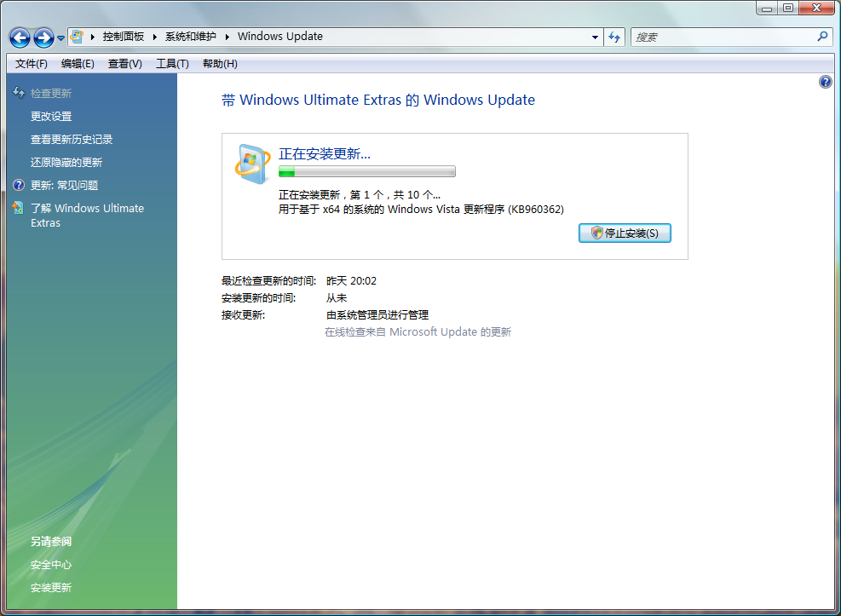The height and width of the screenshot is (616, 841).
Task: Open 查看更新历史记录 link
Action: tap(72, 140)
